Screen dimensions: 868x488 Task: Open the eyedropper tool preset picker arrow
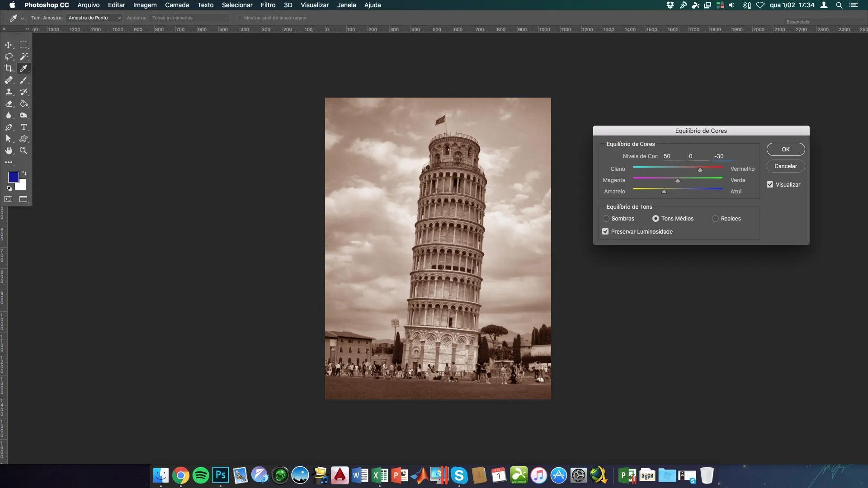pyautogui.click(x=22, y=19)
